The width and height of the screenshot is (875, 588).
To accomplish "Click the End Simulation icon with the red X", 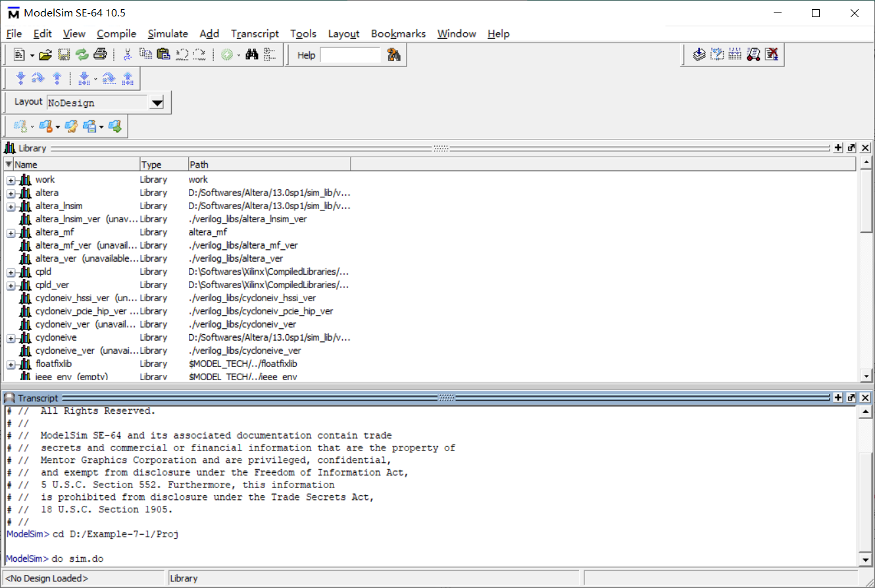I will point(771,55).
